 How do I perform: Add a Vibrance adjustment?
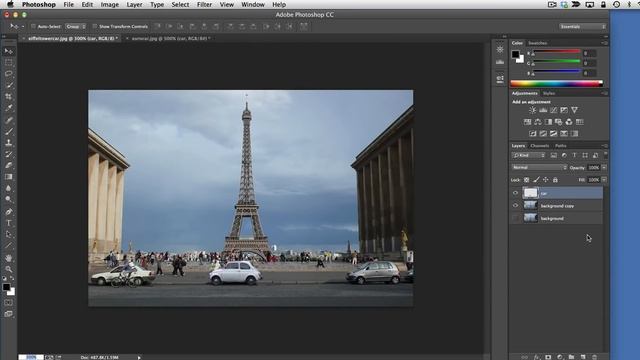point(575,110)
